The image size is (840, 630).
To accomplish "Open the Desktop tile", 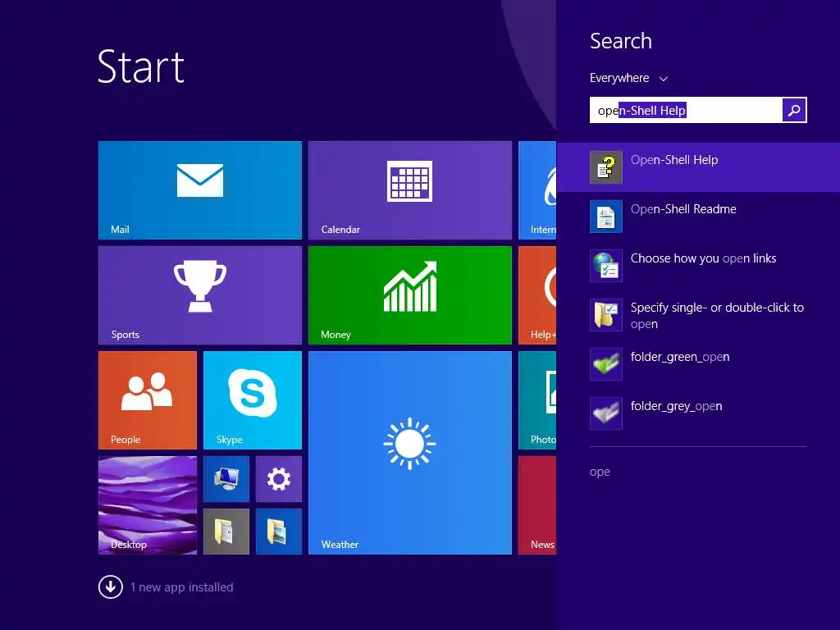I will click(x=148, y=505).
